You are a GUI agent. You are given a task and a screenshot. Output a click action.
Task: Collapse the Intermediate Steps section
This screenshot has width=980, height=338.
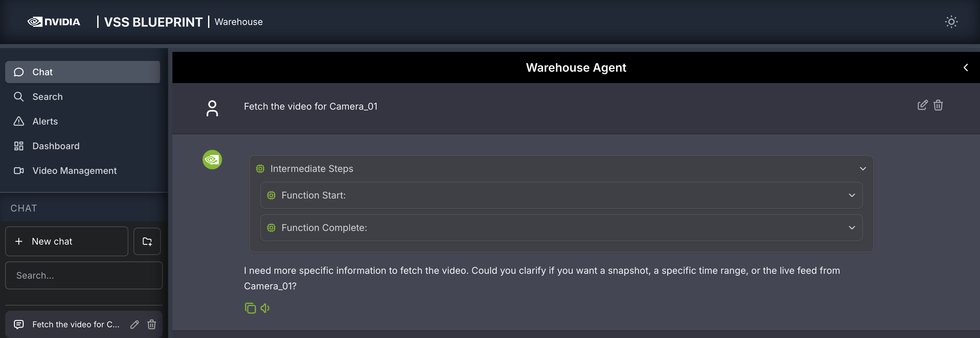click(863, 168)
